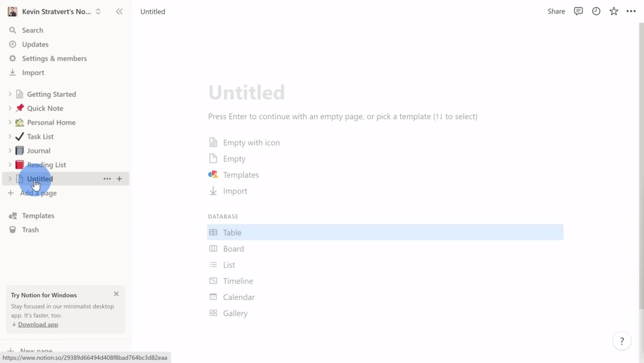
Task: Click the Trash icon in sidebar
Action: [x=13, y=230]
